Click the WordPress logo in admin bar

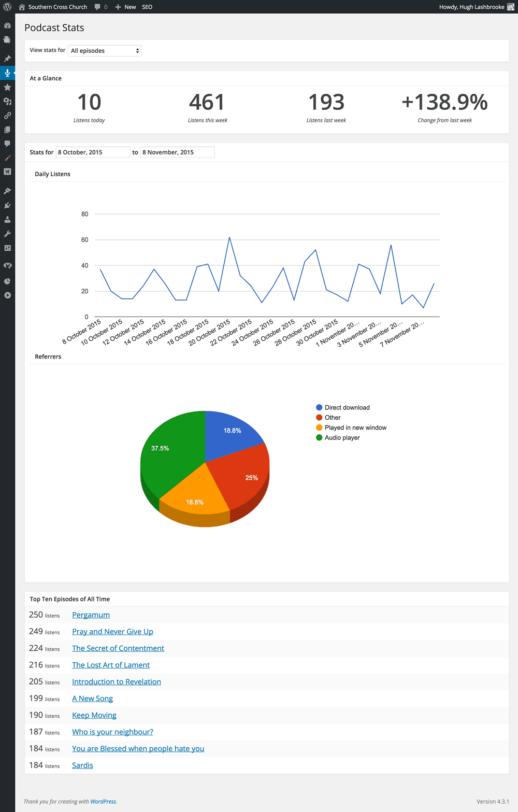(7, 7)
